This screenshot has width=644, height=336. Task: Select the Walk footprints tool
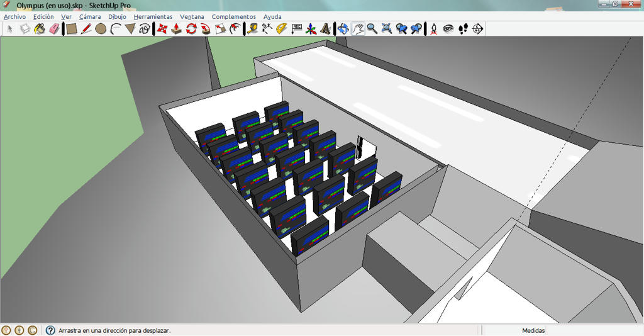coord(463,29)
